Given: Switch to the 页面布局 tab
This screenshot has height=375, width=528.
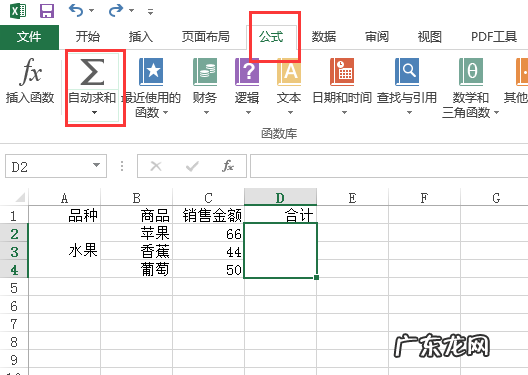Looking at the screenshot, I should tap(206, 37).
